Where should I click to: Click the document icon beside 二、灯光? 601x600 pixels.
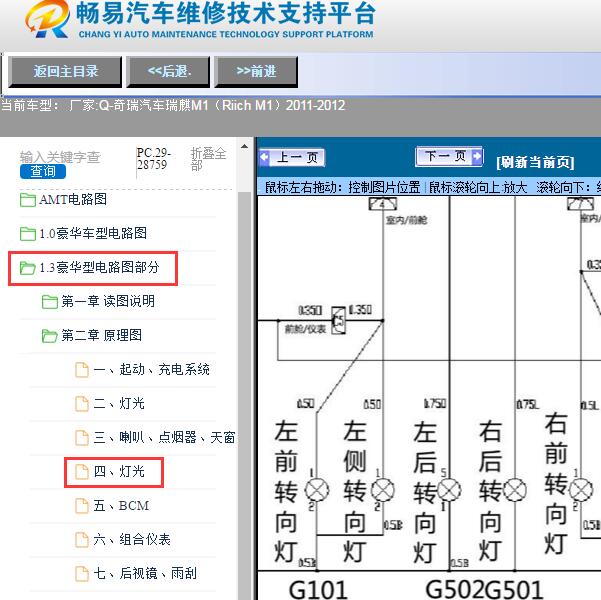(82, 404)
